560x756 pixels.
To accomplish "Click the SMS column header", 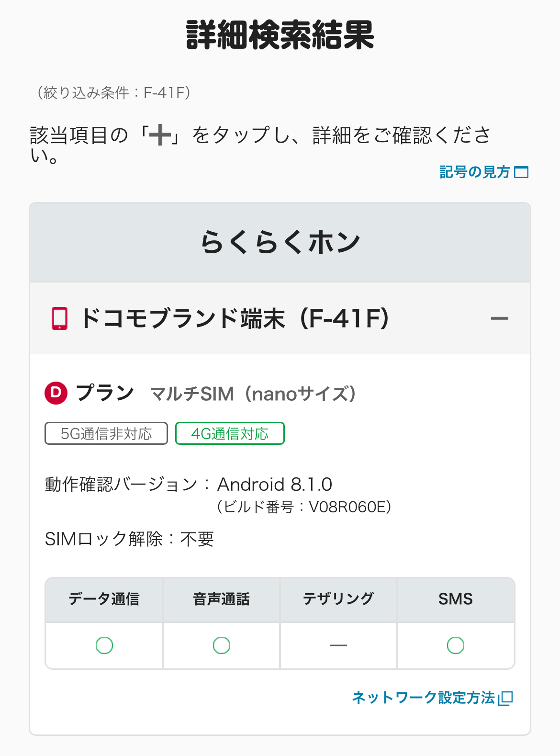I will 456,599.
